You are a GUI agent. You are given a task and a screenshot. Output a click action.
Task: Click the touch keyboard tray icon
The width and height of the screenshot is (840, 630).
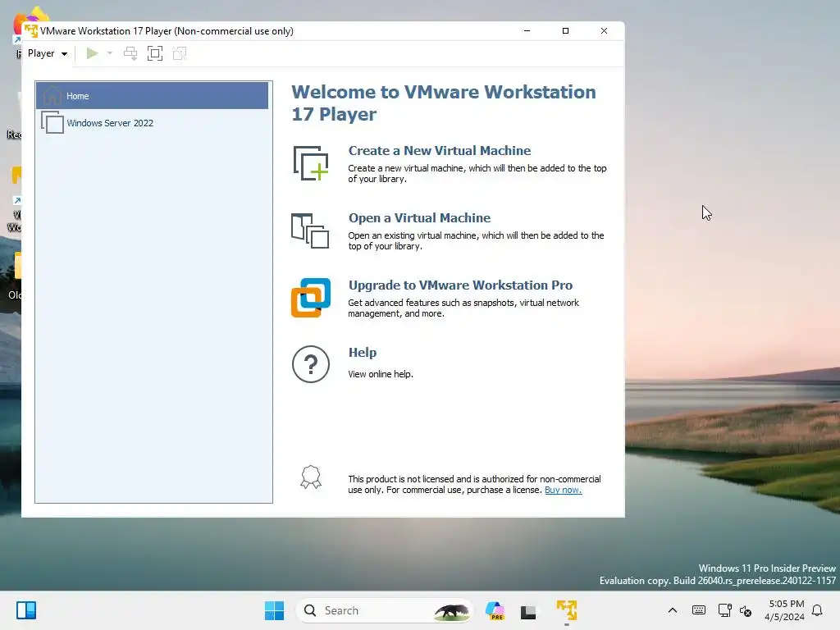699,610
